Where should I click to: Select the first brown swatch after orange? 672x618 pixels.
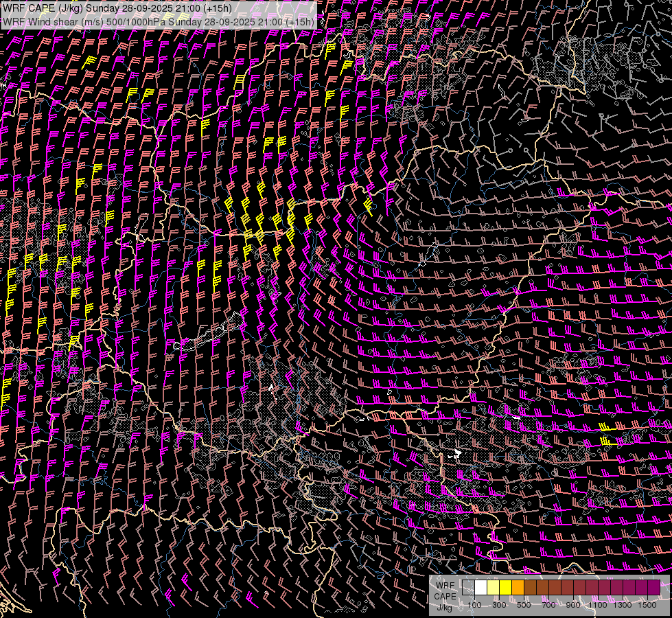(x=531, y=588)
